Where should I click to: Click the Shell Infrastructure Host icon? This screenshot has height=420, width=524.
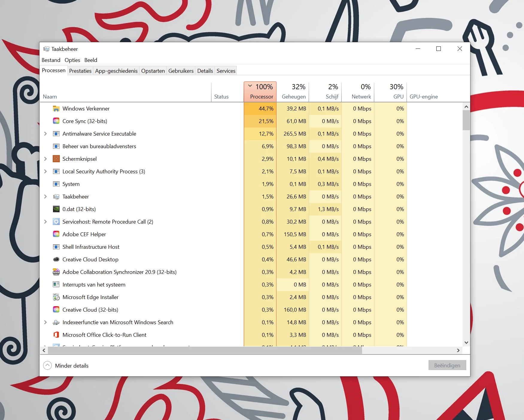(x=56, y=247)
